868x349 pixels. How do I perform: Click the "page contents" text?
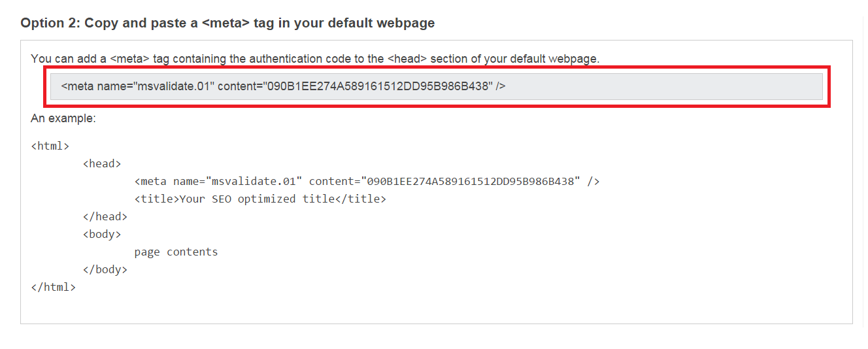pos(176,252)
